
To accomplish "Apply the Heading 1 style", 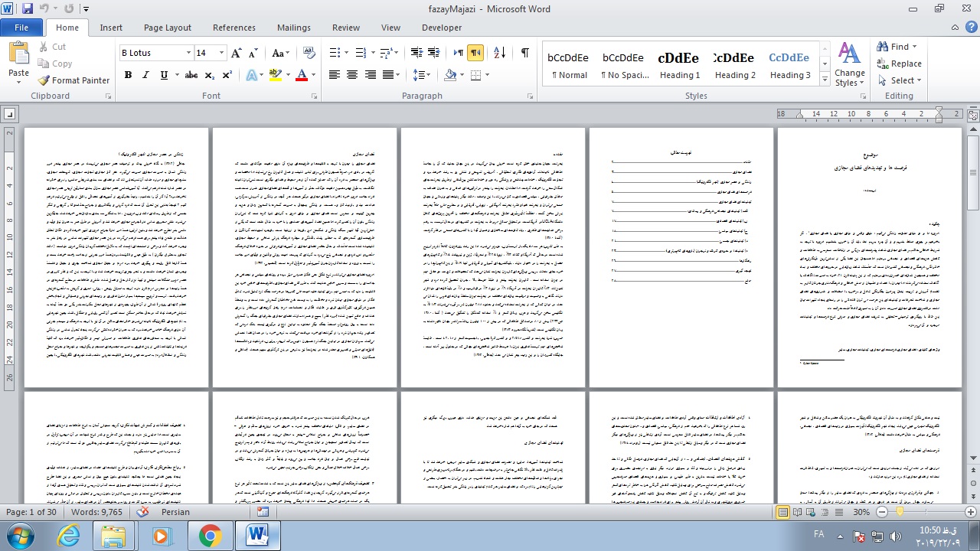I will coord(680,66).
